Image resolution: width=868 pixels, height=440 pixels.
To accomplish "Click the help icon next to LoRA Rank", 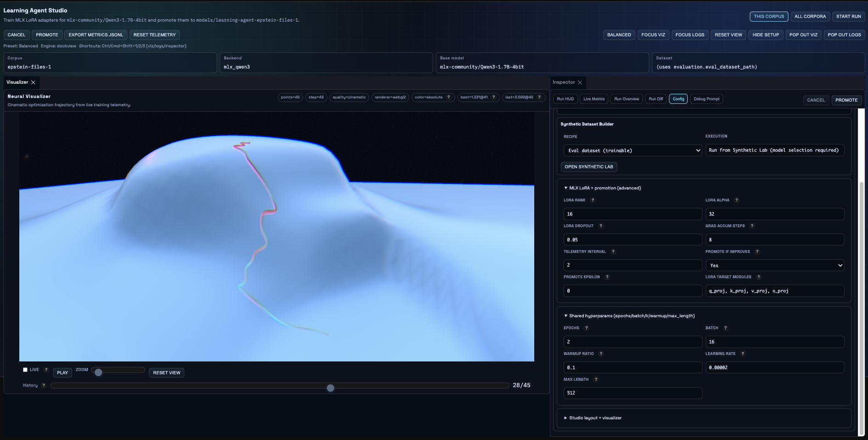I will (593, 200).
